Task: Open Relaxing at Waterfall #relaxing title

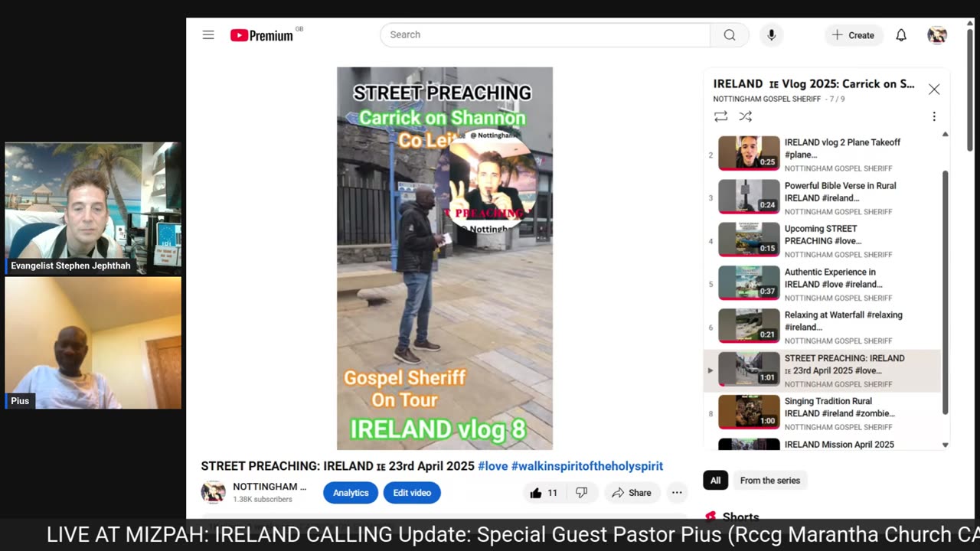Action: [843, 321]
